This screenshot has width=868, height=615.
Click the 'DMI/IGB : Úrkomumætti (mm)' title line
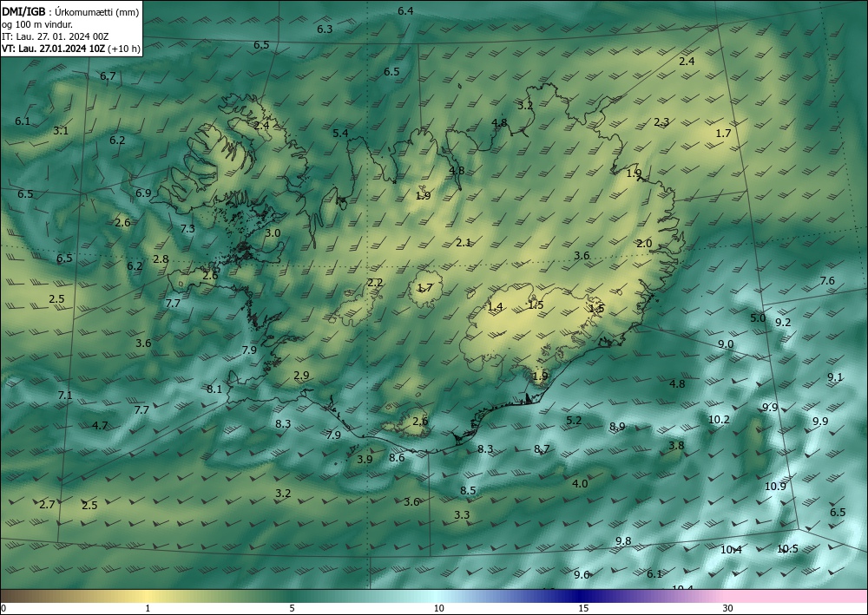coord(70,11)
